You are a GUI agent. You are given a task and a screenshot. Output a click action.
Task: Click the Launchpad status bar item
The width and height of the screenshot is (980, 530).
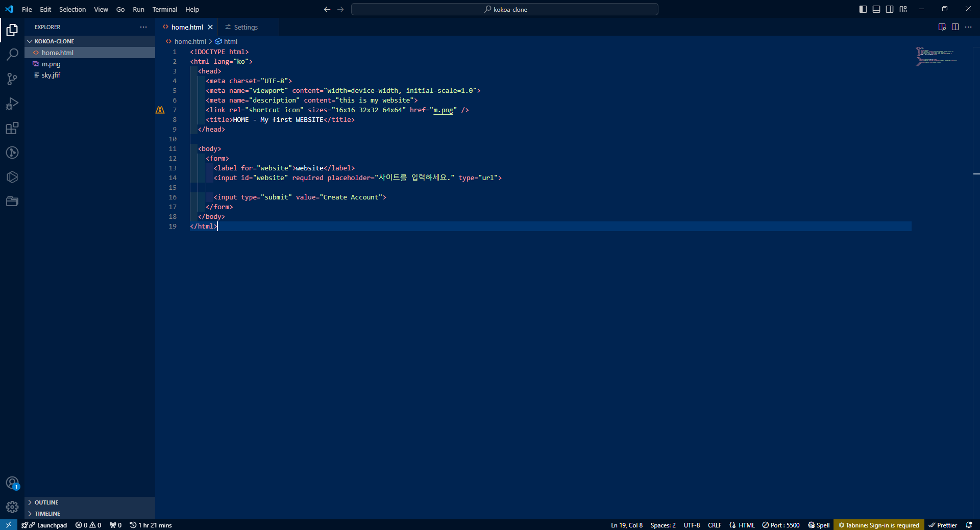point(44,525)
